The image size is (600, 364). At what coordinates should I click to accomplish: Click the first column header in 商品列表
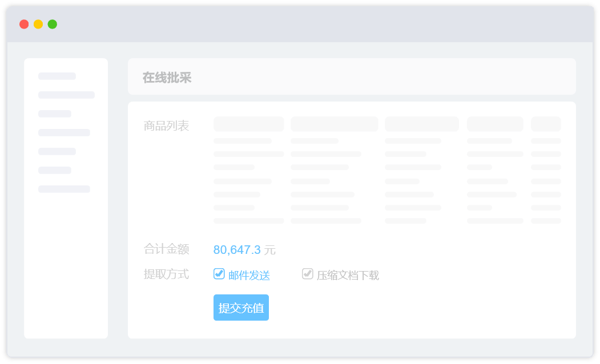coord(248,124)
